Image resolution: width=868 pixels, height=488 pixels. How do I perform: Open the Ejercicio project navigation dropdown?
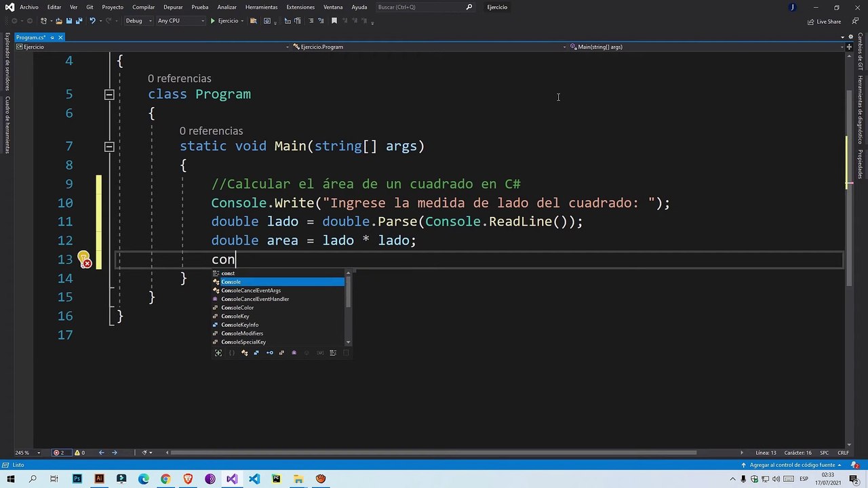coord(153,47)
